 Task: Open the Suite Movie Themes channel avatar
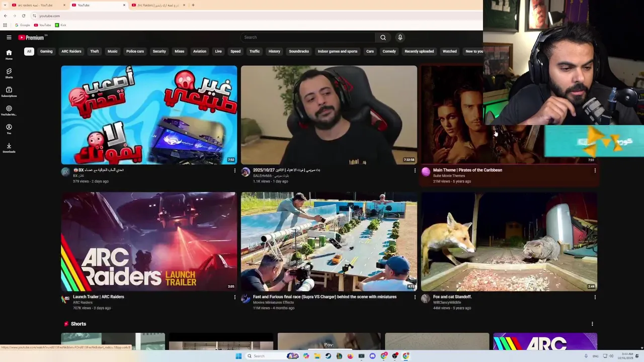426,172
